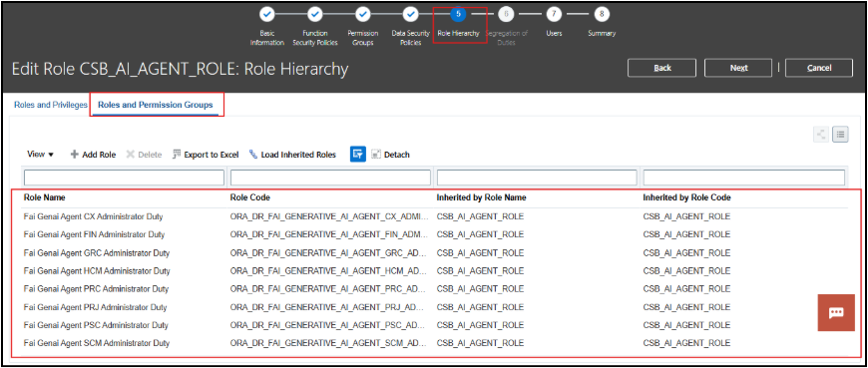Export the table to Excel
Image resolution: width=868 pixels, height=368 pixels.
click(206, 155)
